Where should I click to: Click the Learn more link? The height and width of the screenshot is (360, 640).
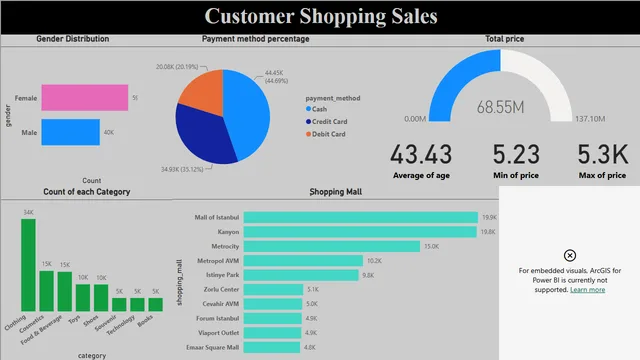coord(587,290)
